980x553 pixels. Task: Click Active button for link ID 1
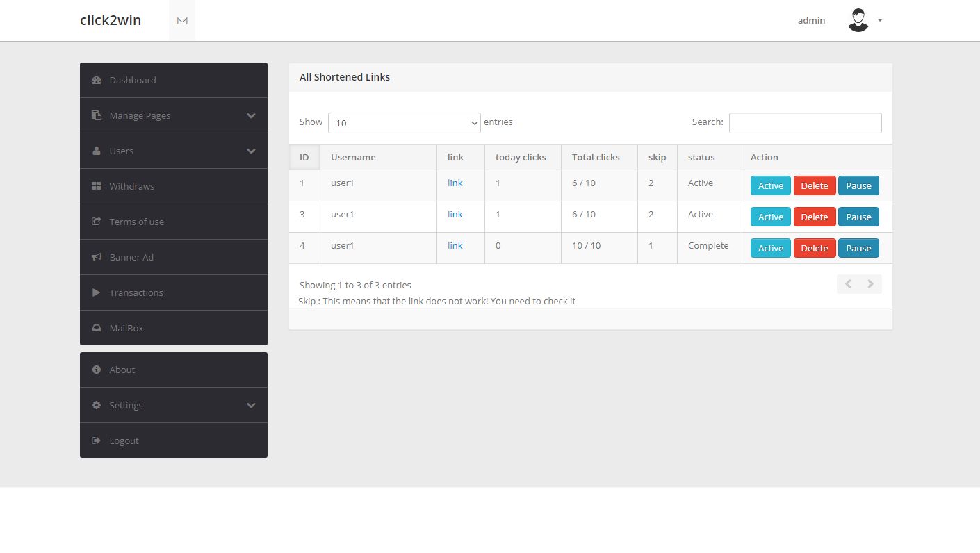click(x=770, y=185)
